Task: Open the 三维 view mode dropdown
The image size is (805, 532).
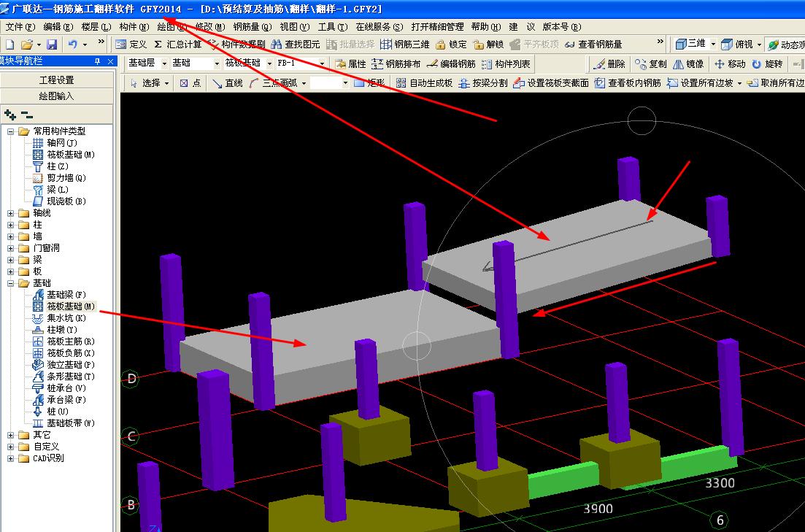Action: click(712, 45)
